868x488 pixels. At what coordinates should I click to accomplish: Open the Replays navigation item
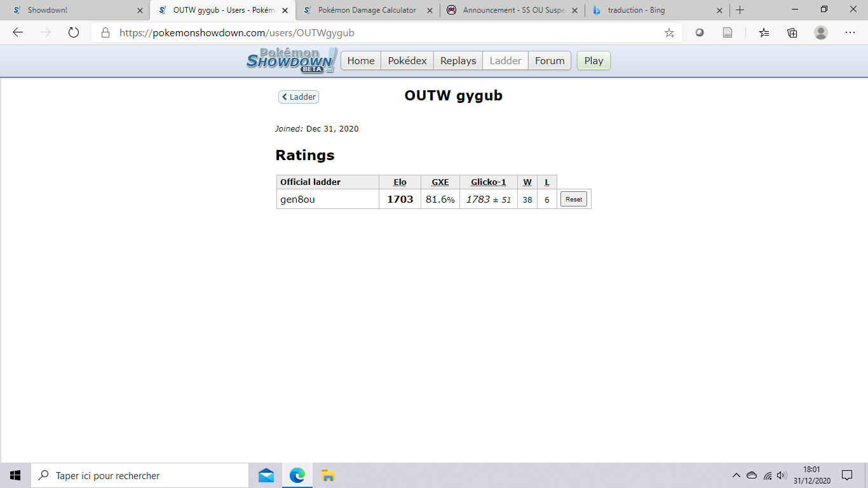point(458,60)
